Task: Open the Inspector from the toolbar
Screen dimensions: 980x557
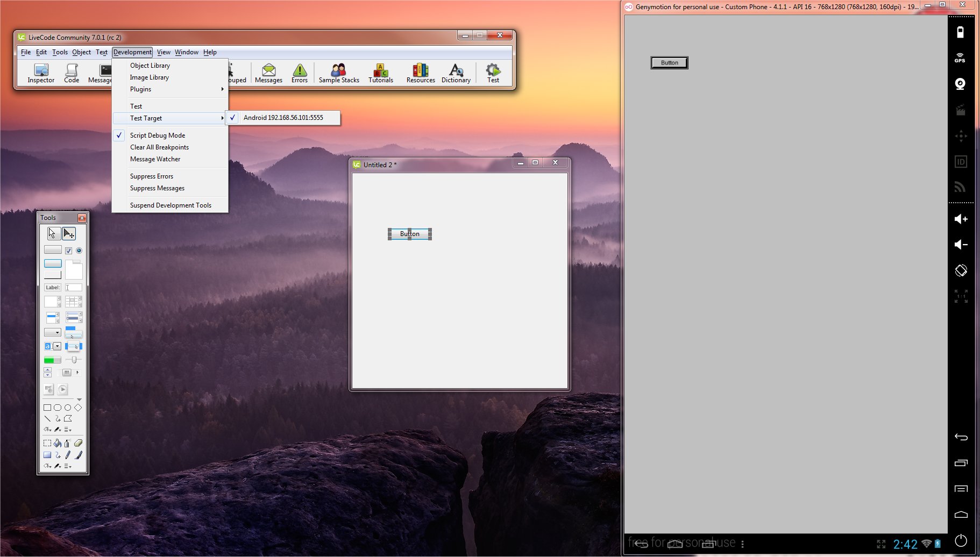Action: [41, 73]
